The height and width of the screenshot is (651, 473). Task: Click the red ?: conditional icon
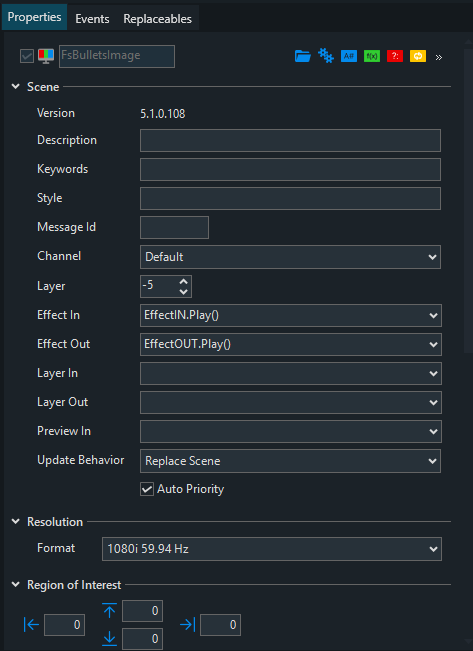(395, 56)
